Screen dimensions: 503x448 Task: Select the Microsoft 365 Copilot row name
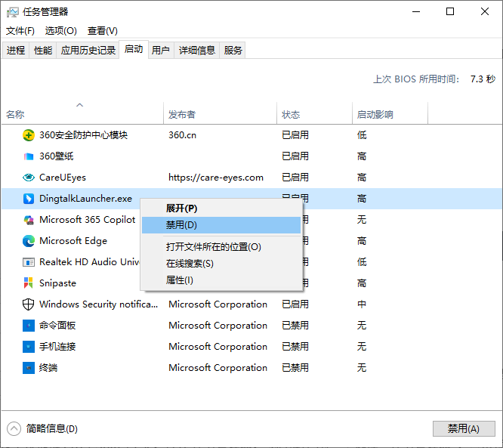pyautogui.click(x=88, y=220)
